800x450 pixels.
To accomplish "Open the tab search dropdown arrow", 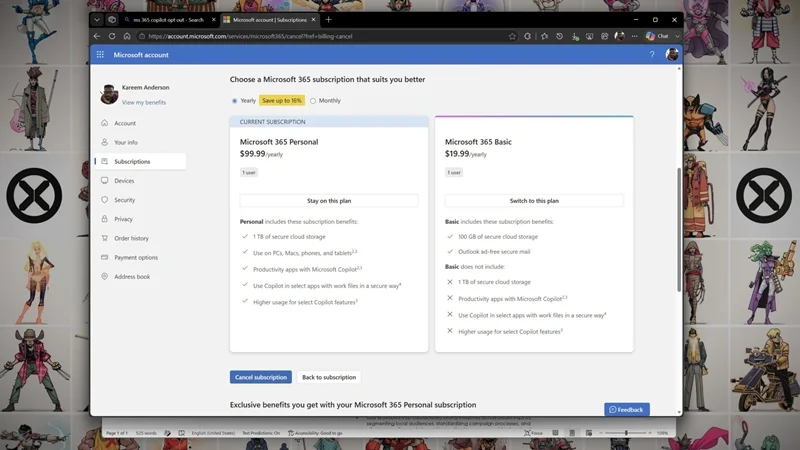I will pyautogui.click(x=96, y=20).
